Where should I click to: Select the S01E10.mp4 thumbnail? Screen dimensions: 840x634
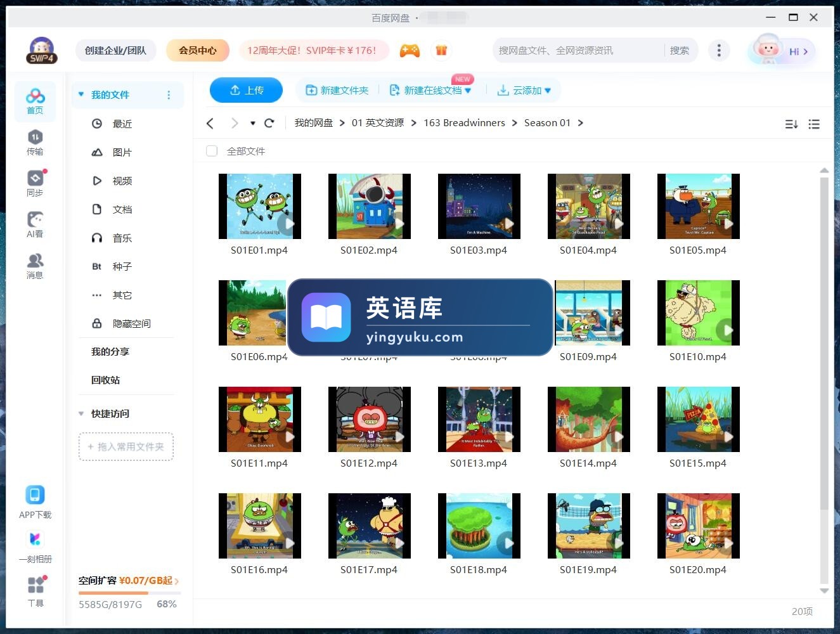tap(699, 313)
